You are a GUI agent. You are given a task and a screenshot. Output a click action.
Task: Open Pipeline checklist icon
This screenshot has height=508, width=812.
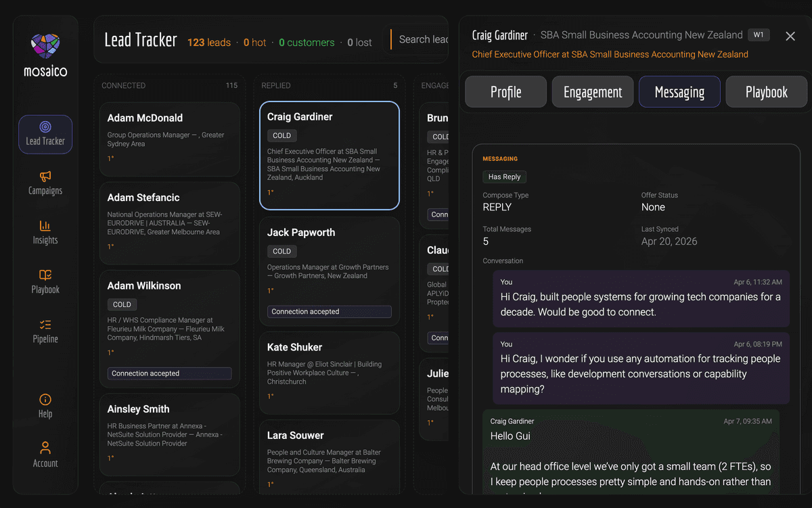pos(45,325)
